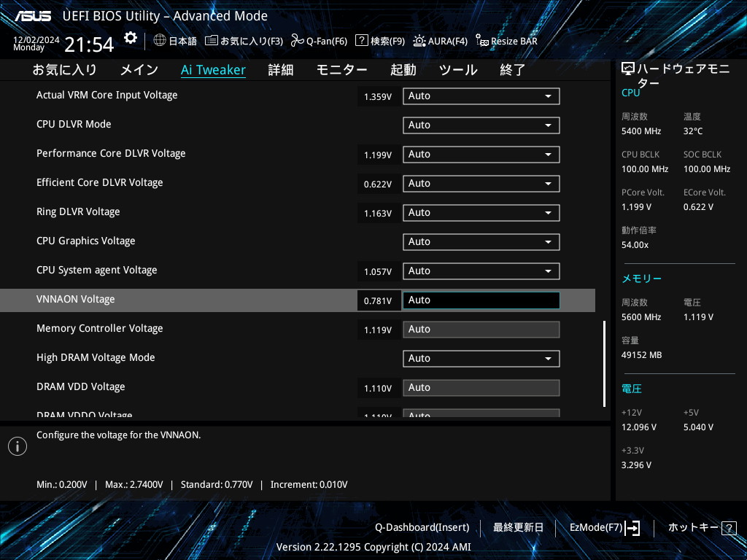Viewport: 747px width, 560px height.
Task: Click the settings gear icon beside the clock
Action: (130, 38)
